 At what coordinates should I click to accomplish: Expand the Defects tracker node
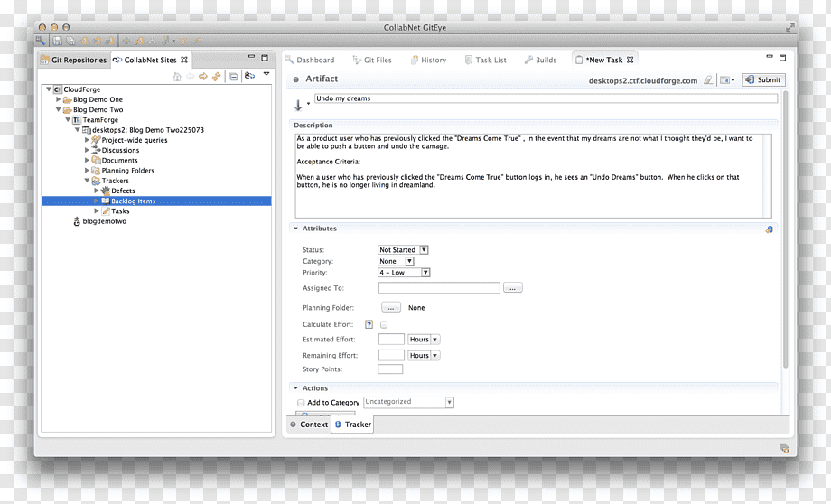tap(97, 191)
